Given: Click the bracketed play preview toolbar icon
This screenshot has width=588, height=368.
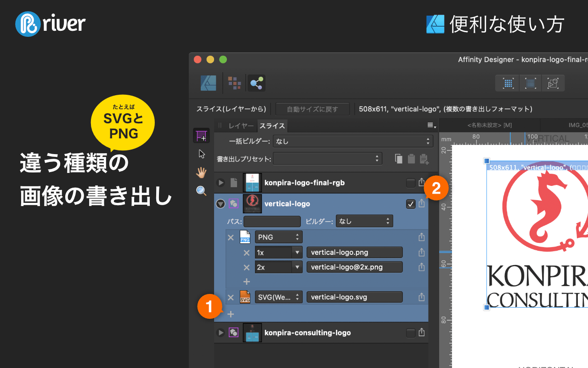Looking at the screenshot, I should click(553, 83).
